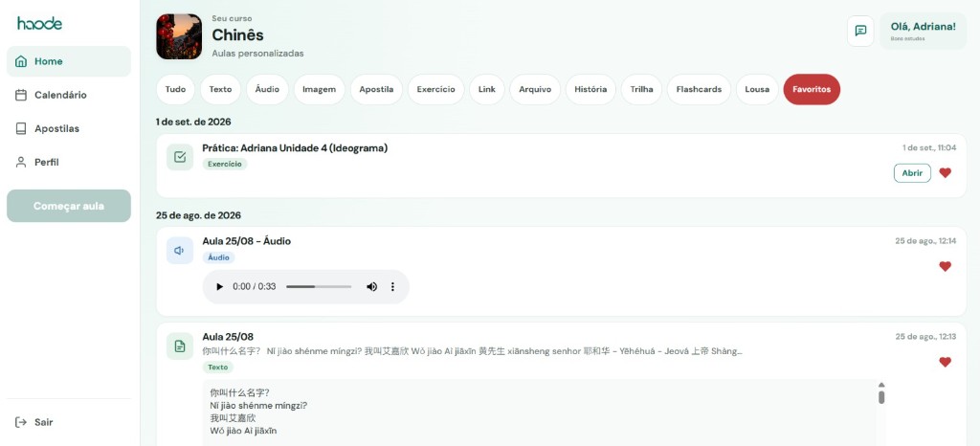Click the Texto tag on Aula 25/08

218,368
